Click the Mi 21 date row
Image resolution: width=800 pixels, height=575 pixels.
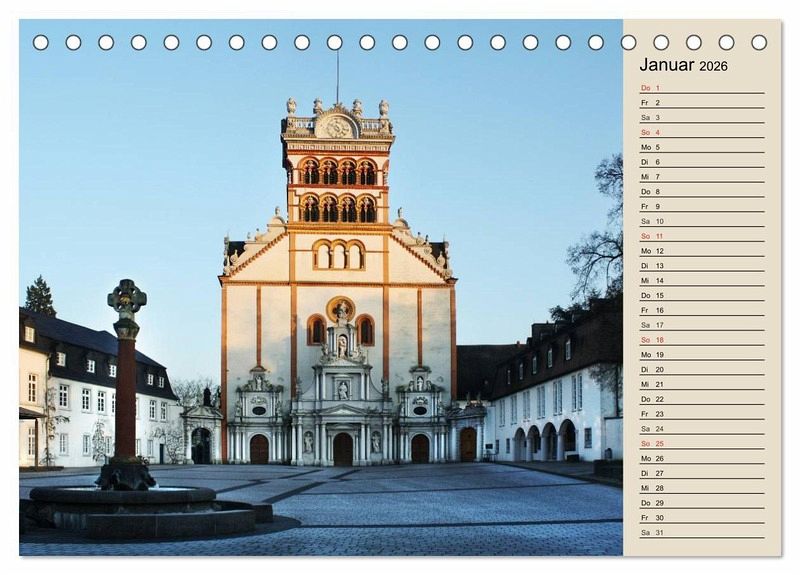pos(700,384)
